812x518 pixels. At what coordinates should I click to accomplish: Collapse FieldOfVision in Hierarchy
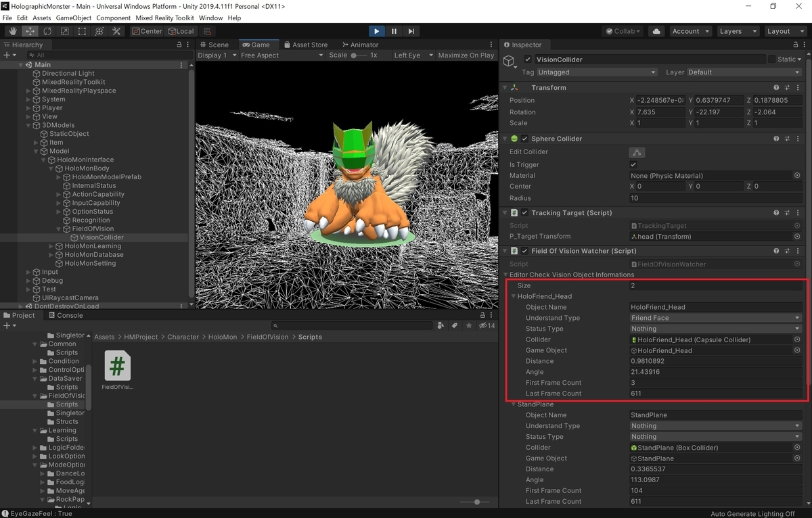coord(59,229)
